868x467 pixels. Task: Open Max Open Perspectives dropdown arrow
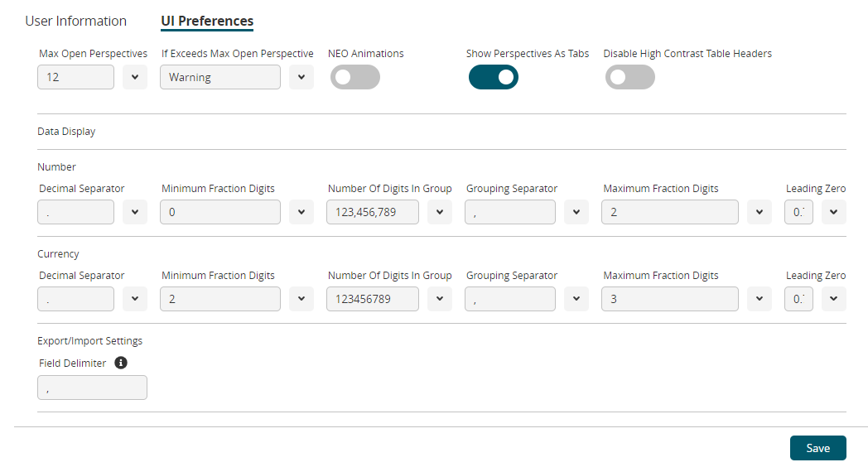(x=135, y=77)
